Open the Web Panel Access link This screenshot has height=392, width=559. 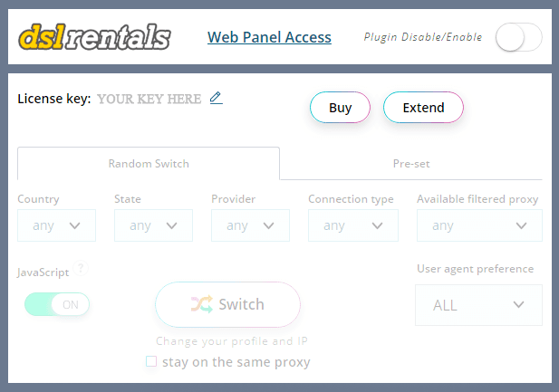pos(269,37)
